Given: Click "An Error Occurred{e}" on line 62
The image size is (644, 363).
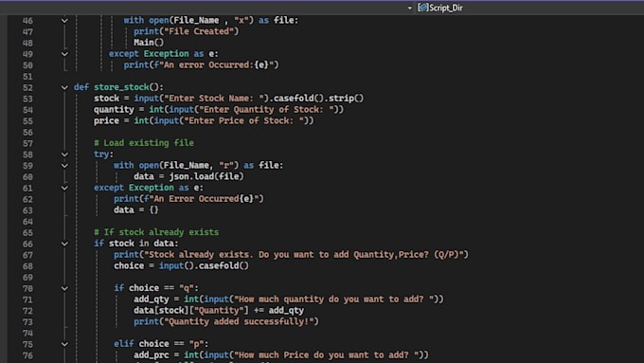Looking at the screenshot, I should pyautogui.click(x=205, y=199).
